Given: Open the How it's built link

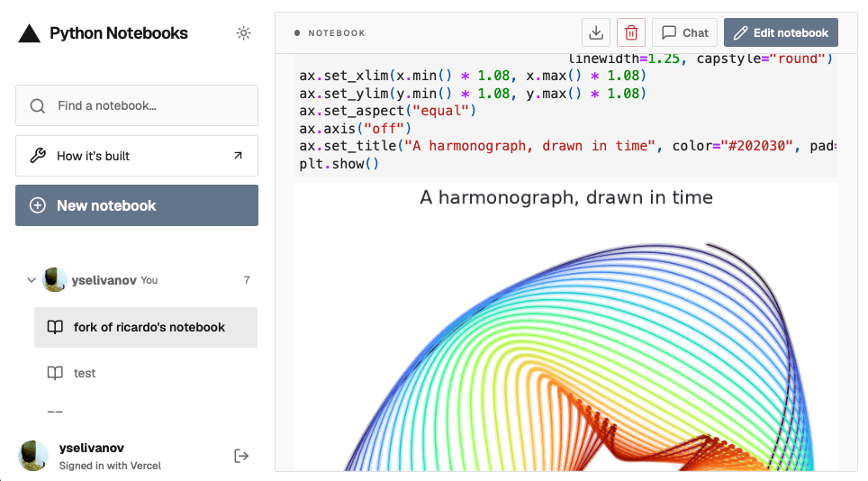Looking at the screenshot, I should pos(137,156).
